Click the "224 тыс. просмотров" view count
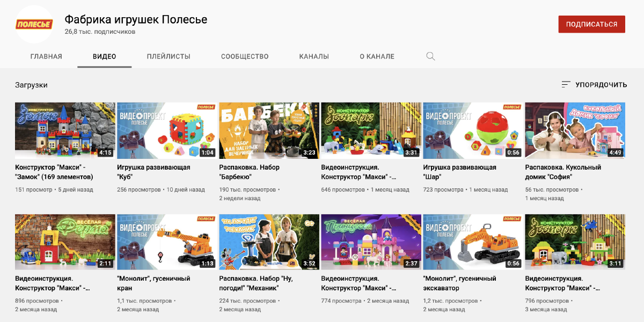This screenshot has width=644, height=322. coord(247,301)
